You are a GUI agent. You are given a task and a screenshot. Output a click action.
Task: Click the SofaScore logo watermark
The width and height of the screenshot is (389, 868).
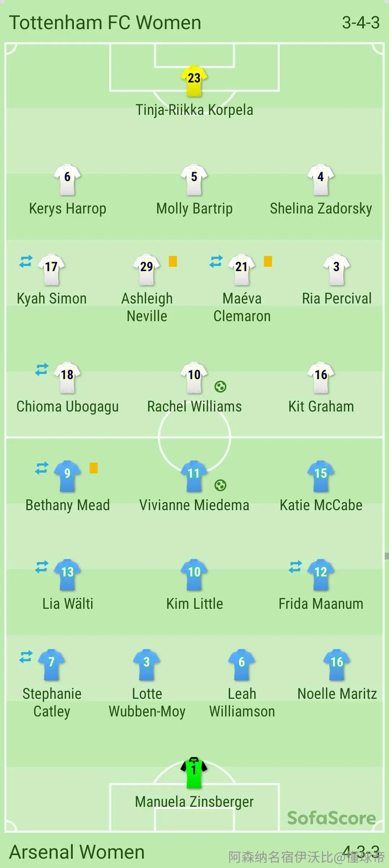pos(332,818)
